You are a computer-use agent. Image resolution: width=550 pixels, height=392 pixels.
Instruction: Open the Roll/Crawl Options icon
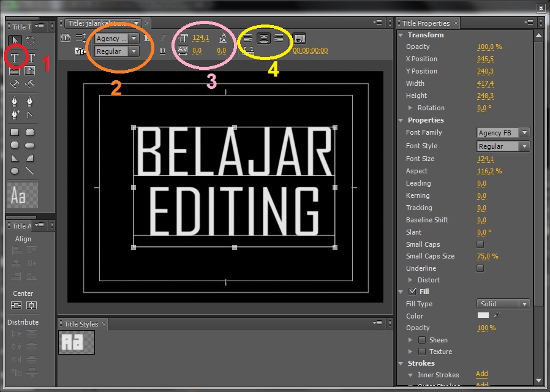click(x=79, y=38)
